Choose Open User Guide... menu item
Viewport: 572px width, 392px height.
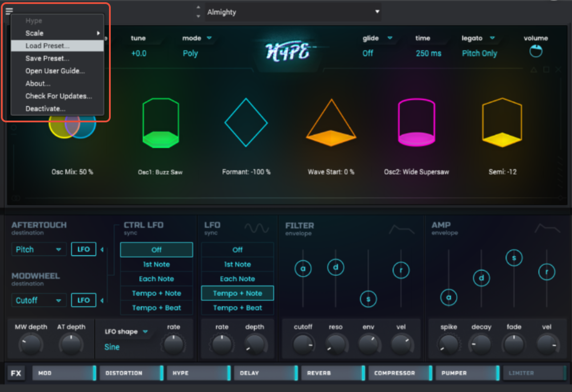coord(57,71)
